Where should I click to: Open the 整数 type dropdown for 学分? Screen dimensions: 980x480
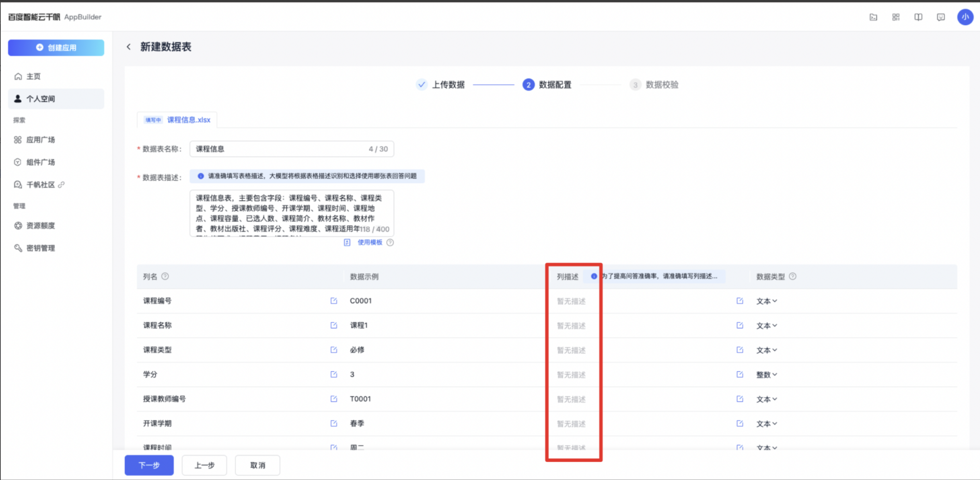767,375
